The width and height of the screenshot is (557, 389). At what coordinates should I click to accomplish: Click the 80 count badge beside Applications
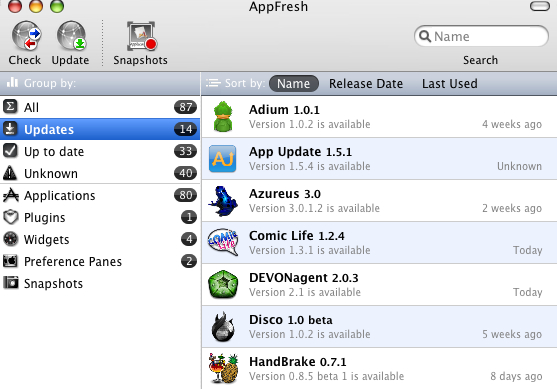(185, 195)
